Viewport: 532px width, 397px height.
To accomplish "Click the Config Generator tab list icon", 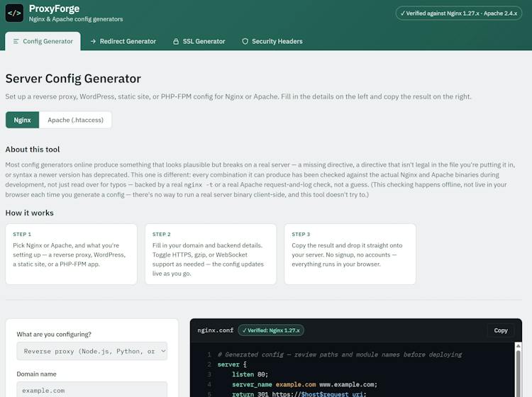I will [16, 41].
